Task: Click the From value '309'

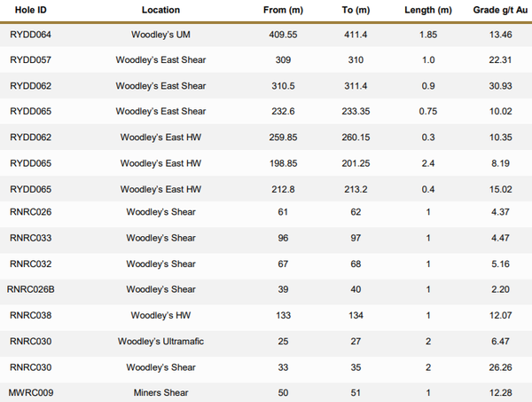Action: click(x=283, y=60)
